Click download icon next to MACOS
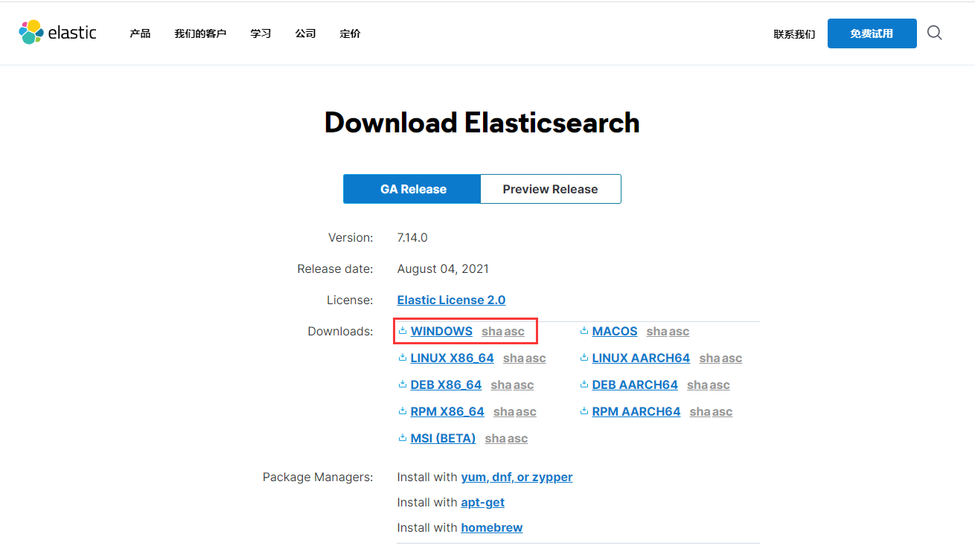This screenshot has height=560, width=975. (584, 331)
